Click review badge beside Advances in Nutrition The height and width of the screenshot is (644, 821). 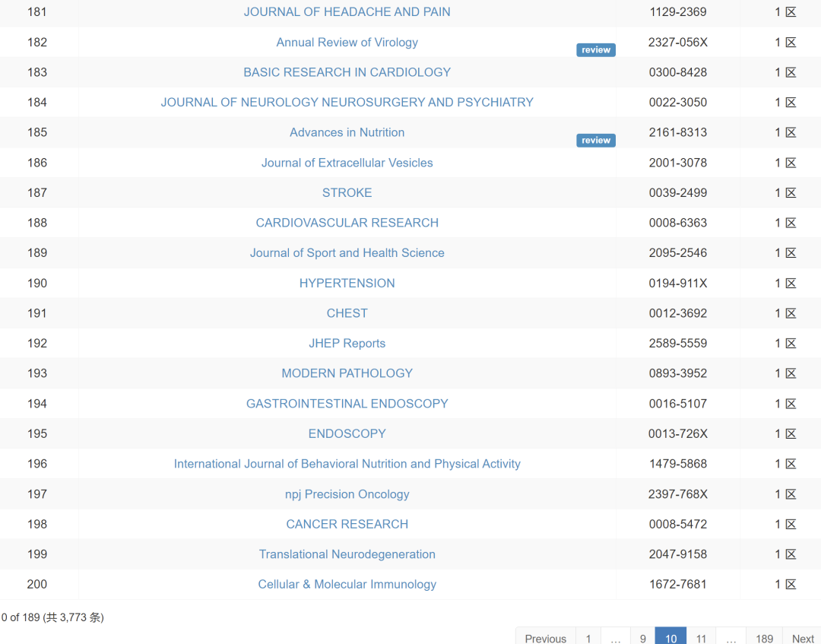596,141
